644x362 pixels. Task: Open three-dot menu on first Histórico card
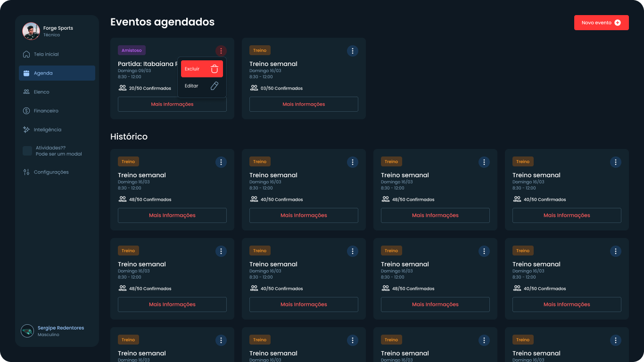click(221, 162)
